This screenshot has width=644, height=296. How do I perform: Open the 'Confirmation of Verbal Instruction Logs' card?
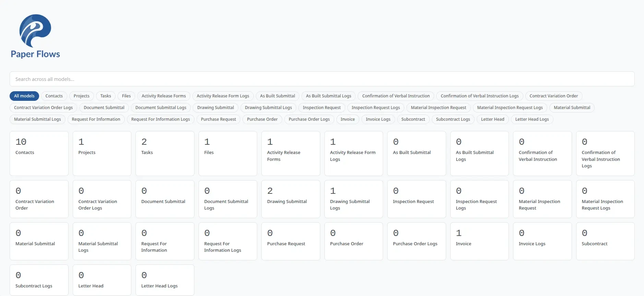pyautogui.click(x=605, y=153)
